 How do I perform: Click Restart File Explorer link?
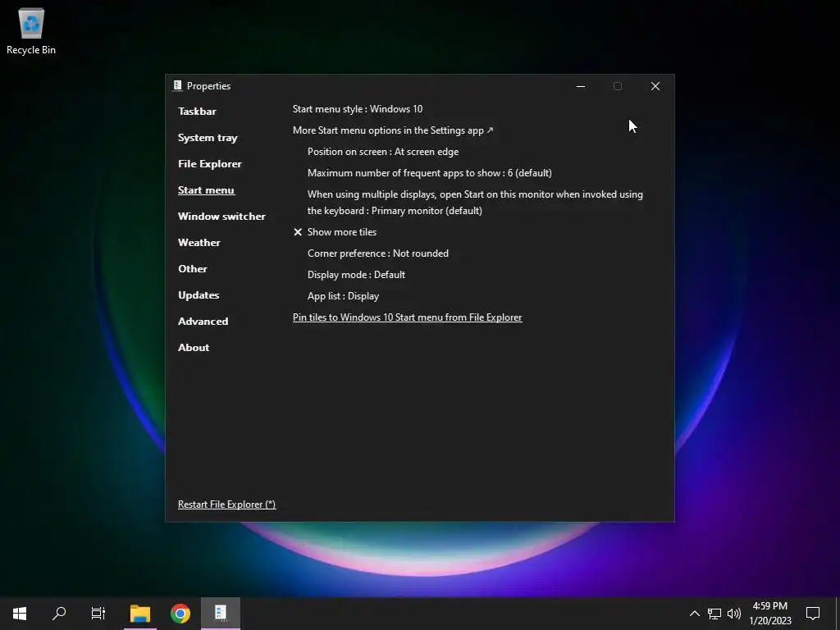coord(226,504)
